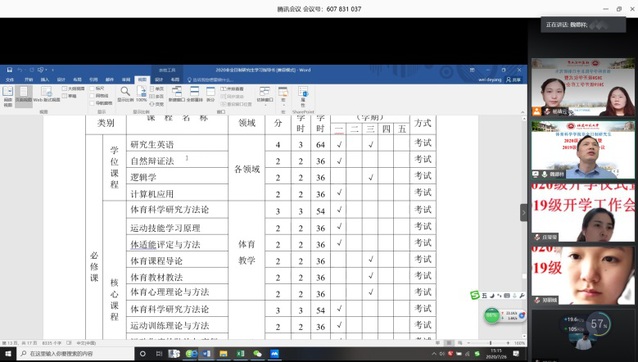Open the File menu tab

click(x=10, y=80)
